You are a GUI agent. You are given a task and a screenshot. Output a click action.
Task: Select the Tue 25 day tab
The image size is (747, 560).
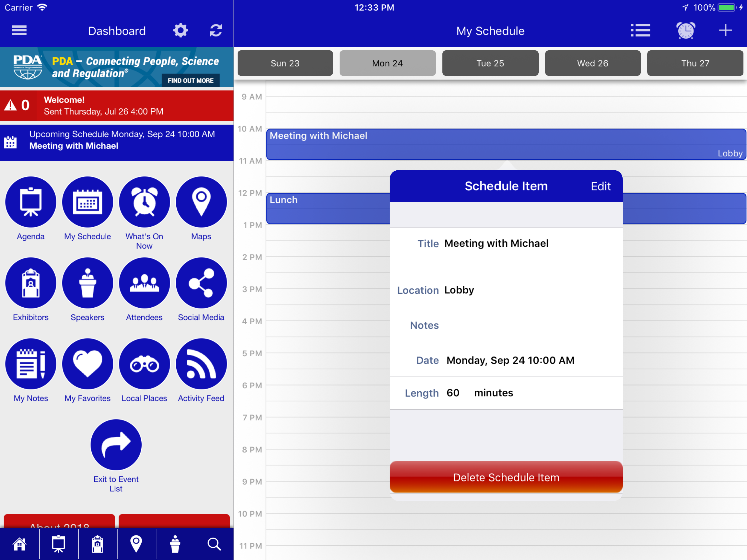click(x=490, y=63)
